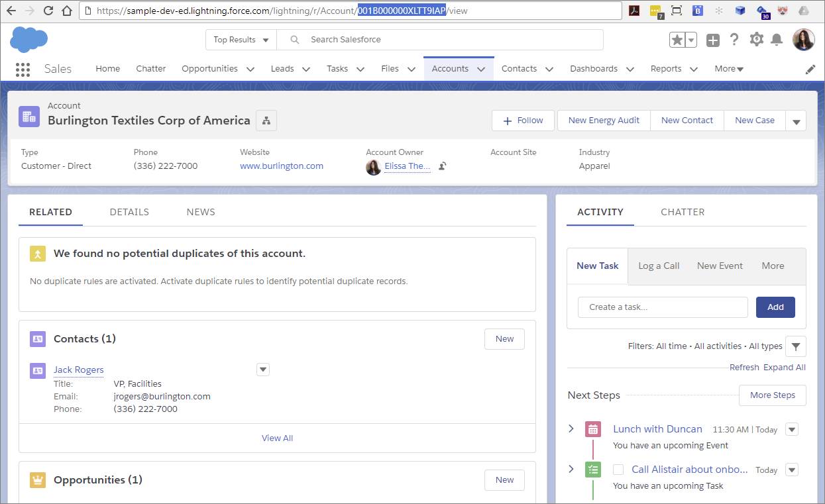
Task: Click the Help question mark icon
Action: coord(734,40)
